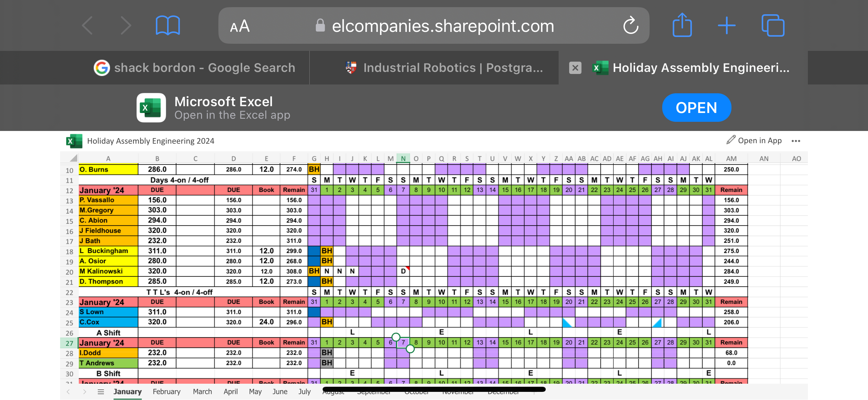Image resolution: width=868 pixels, height=400 pixels.
Task: Switch to the February sheet tab
Action: coord(166,392)
